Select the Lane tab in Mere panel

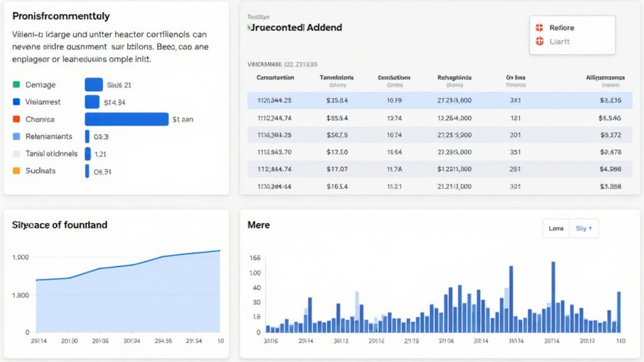pyautogui.click(x=556, y=229)
